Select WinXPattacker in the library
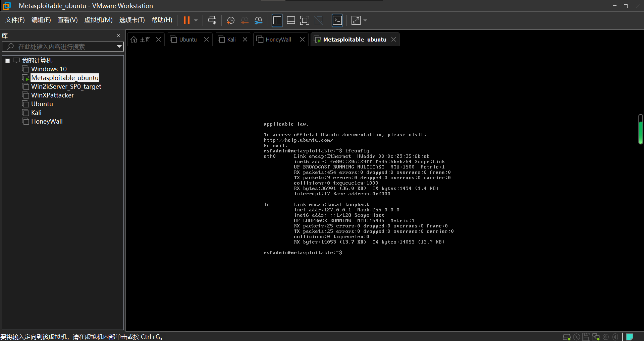 pyautogui.click(x=52, y=95)
